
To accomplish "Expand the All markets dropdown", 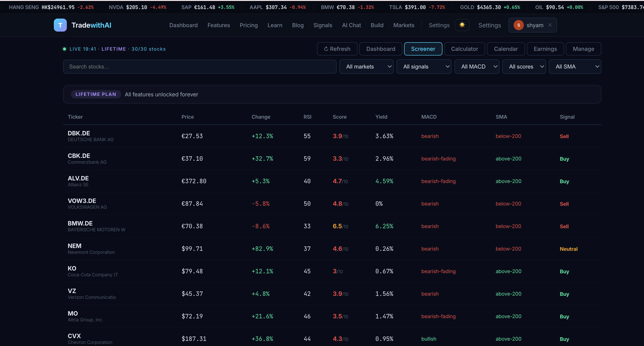I will 366,67.
